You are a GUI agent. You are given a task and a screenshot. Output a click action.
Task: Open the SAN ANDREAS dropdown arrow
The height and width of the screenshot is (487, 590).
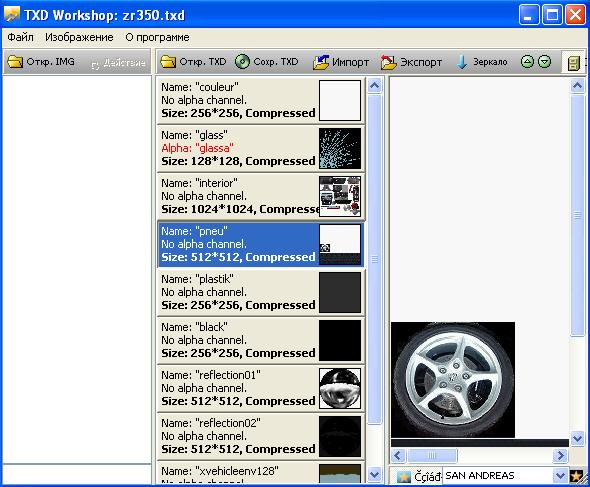pyautogui.click(x=560, y=476)
